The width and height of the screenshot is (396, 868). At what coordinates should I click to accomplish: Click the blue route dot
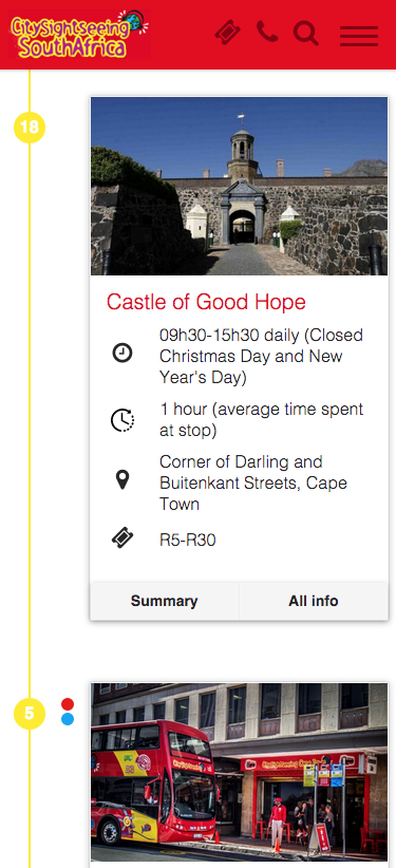[x=67, y=718]
